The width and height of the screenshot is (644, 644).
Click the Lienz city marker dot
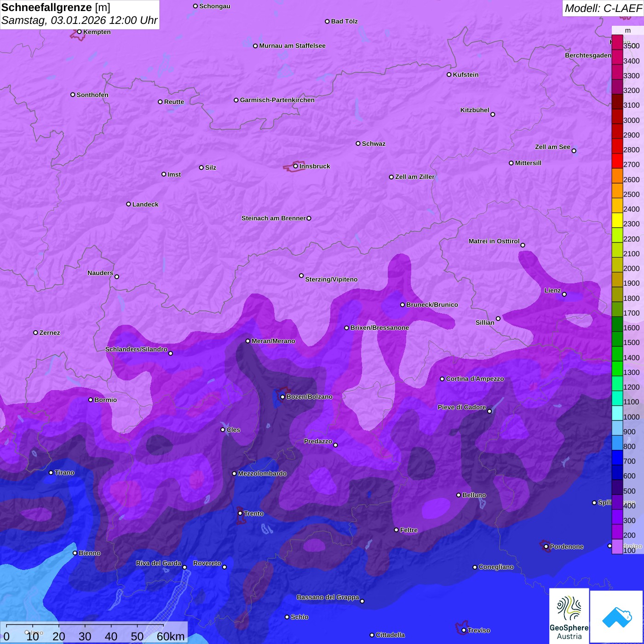click(564, 294)
